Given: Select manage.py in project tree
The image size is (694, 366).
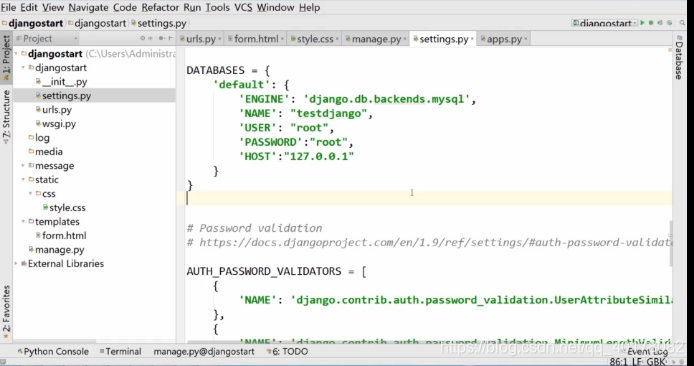Looking at the screenshot, I should tap(56, 250).
